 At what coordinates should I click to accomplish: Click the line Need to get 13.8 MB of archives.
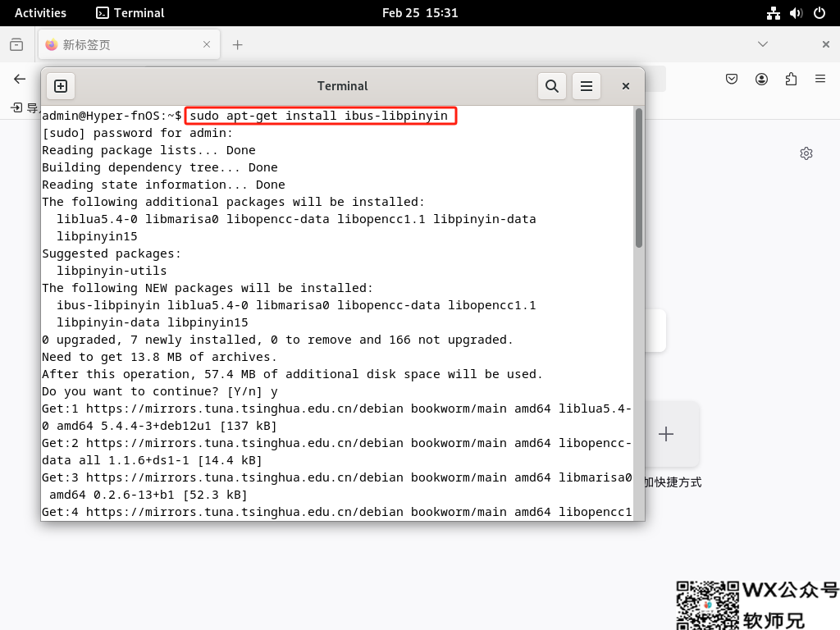(160, 357)
